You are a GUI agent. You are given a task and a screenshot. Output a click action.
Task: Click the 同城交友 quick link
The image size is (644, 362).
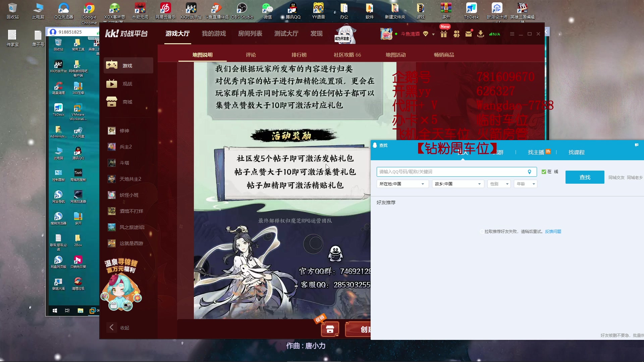(x=616, y=177)
